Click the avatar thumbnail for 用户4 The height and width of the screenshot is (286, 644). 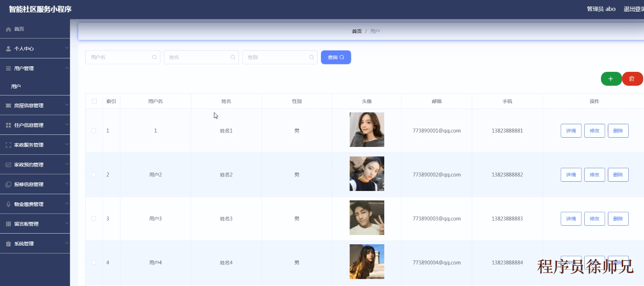point(367,262)
